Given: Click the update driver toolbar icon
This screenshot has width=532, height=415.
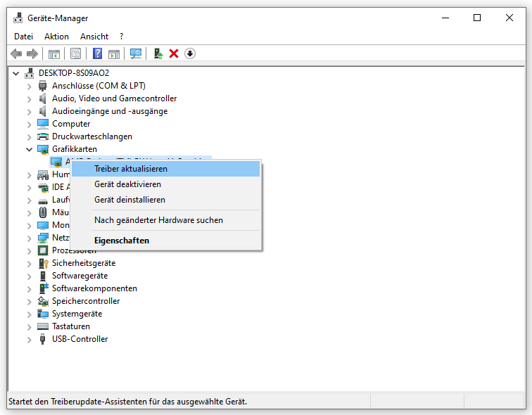Looking at the screenshot, I should pyautogui.click(x=158, y=53).
